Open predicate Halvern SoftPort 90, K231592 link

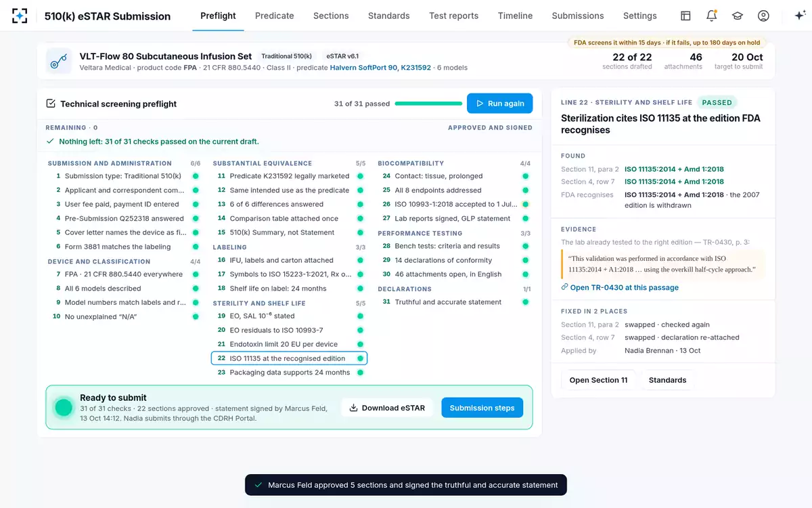pyautogui.click(x=380, y=68)
